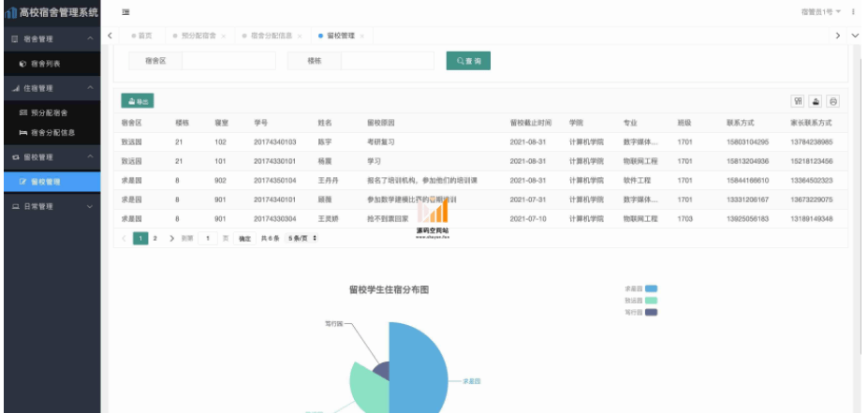Viewport: 868px width, 413px height.
Task: Click into the 楼栋 search field
Action: (x=388, y=61)
